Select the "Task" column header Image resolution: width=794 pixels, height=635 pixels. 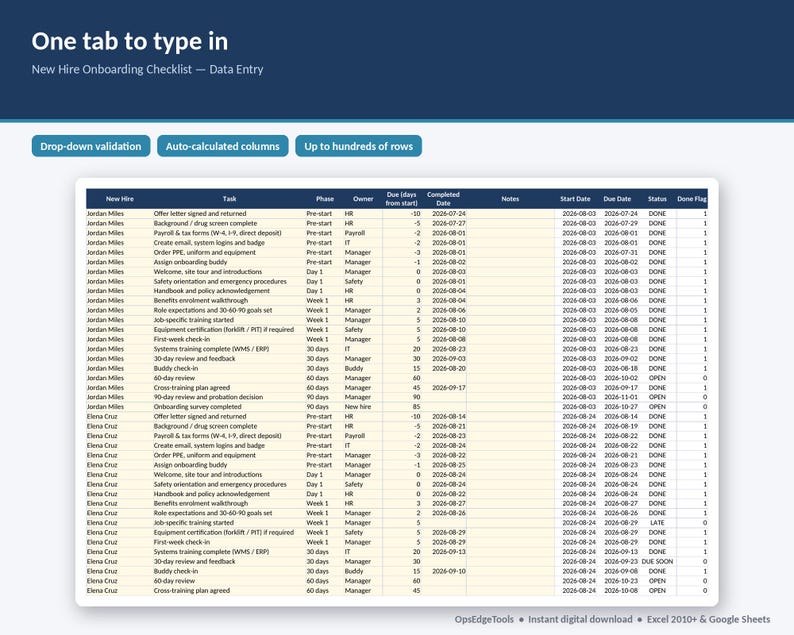click(229, 199)
